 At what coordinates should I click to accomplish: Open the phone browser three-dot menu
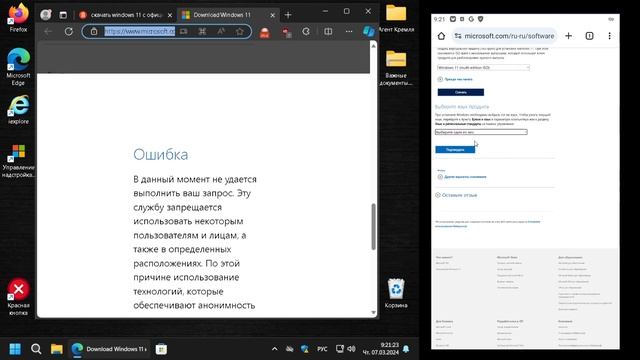point(609,36)
